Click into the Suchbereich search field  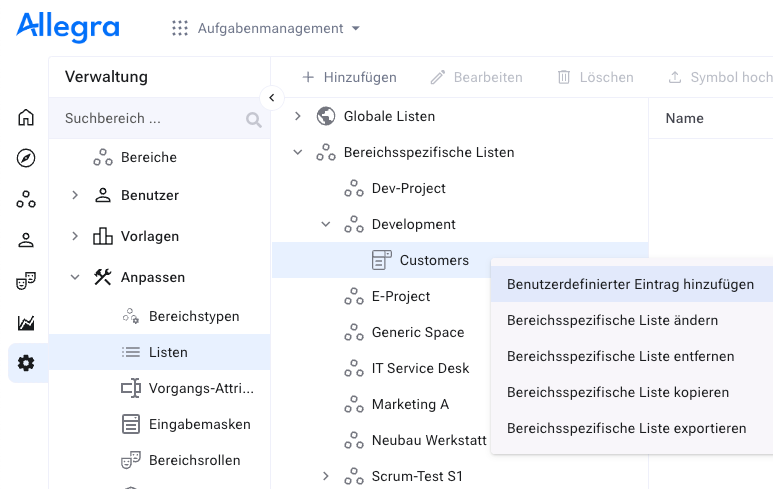tap(150, 118)
